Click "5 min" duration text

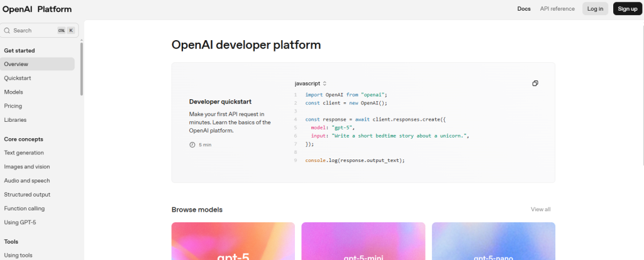click(x=205, y=145)
